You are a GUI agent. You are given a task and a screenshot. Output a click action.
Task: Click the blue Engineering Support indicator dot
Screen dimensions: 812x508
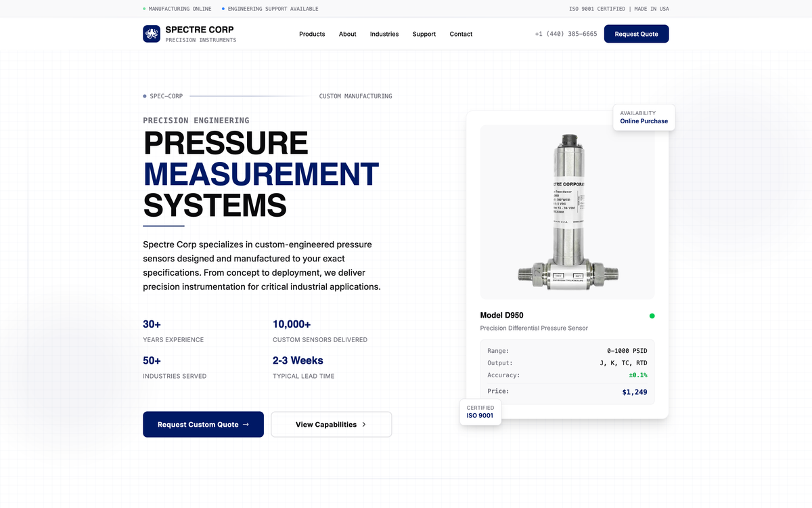coord(223,9)
